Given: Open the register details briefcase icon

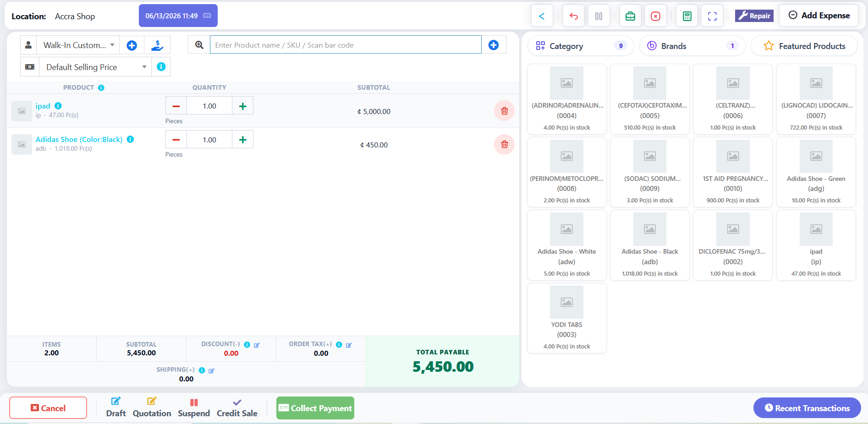Looking at the screenshot, I should coord(630,16).
